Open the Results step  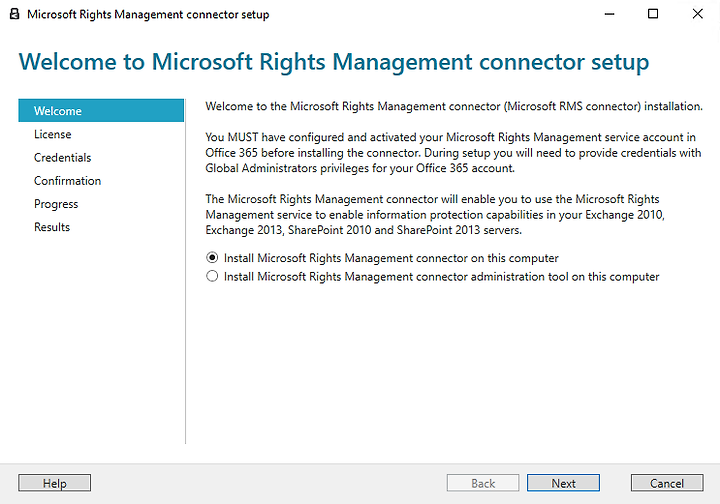[x=52, y=227]
